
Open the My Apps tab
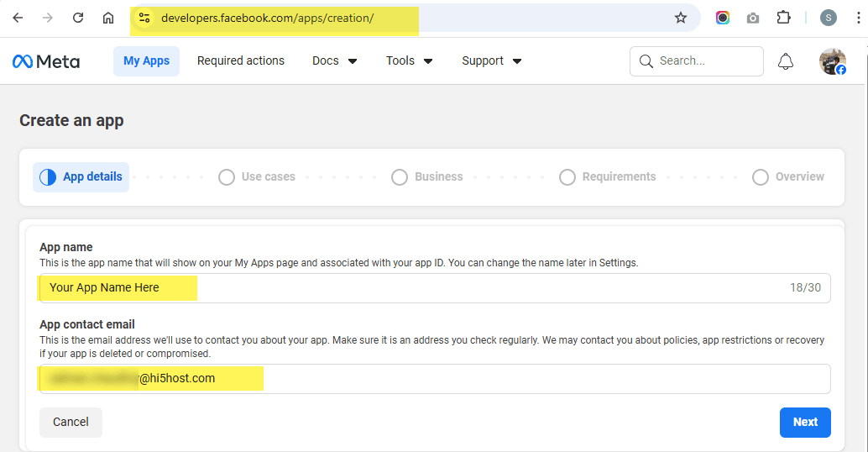coord(146,61)
